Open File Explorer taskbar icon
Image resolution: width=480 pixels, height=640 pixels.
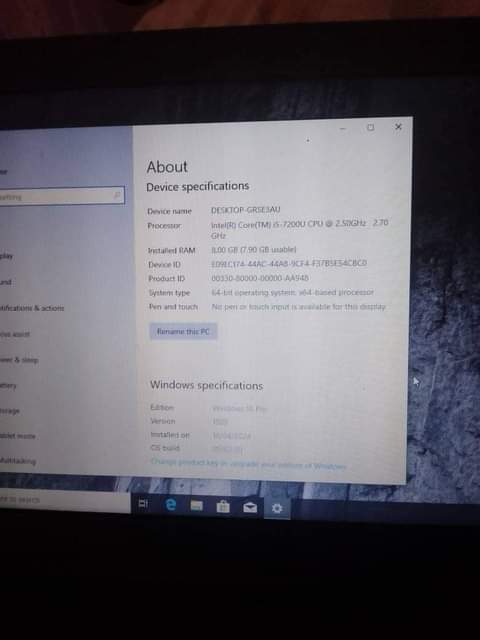click(196, 506)
